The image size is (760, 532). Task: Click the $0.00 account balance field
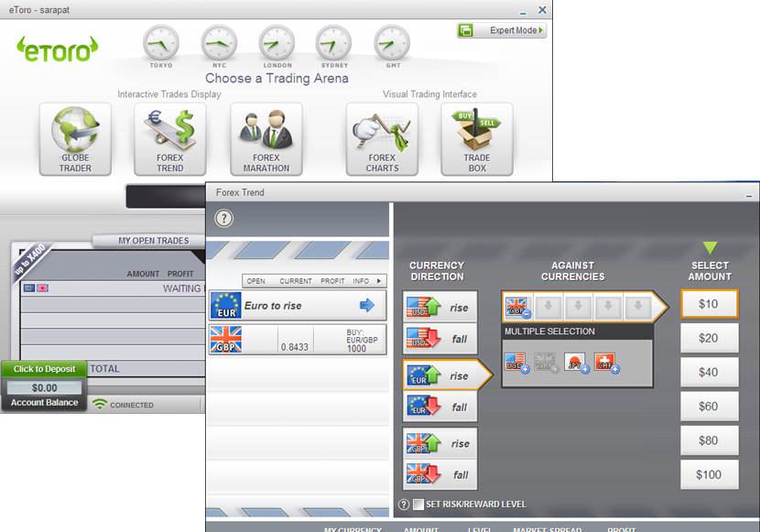(44, 388)
